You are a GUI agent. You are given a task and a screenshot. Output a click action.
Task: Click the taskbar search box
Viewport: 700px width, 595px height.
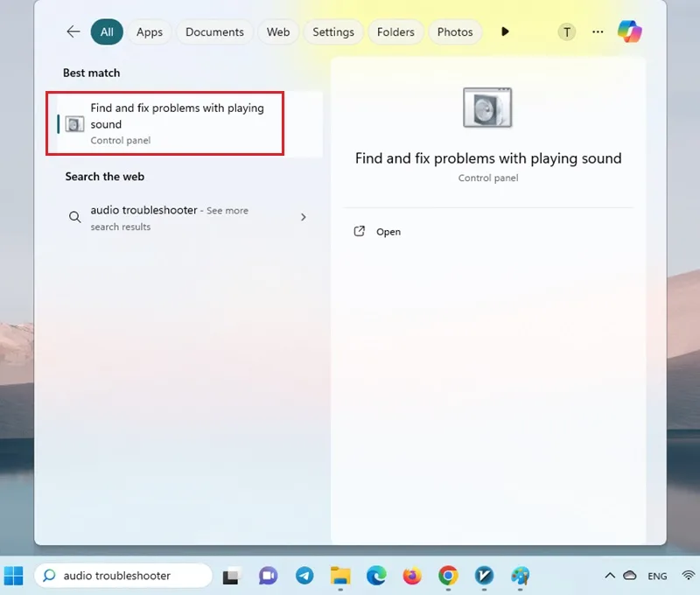point(122,576)
